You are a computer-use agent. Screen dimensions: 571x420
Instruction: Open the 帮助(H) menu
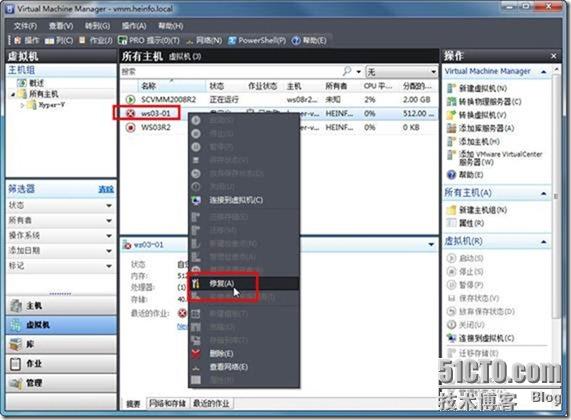(x=171, y=26)
